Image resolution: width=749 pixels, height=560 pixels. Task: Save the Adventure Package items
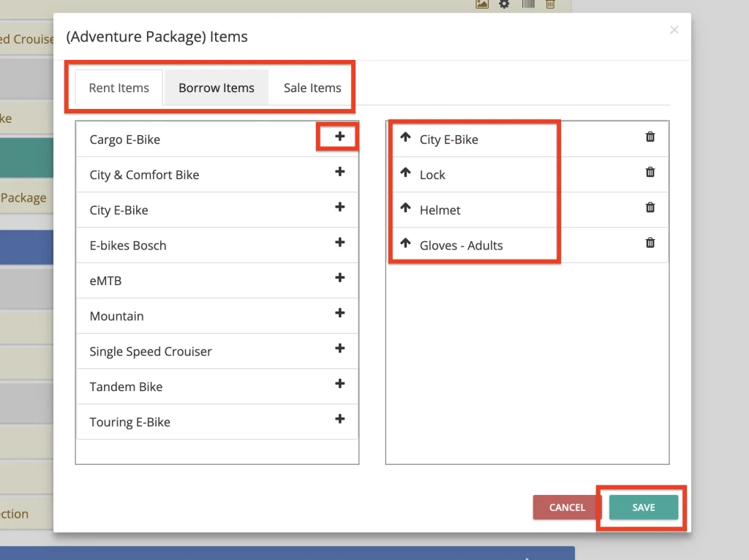point(643,507)
